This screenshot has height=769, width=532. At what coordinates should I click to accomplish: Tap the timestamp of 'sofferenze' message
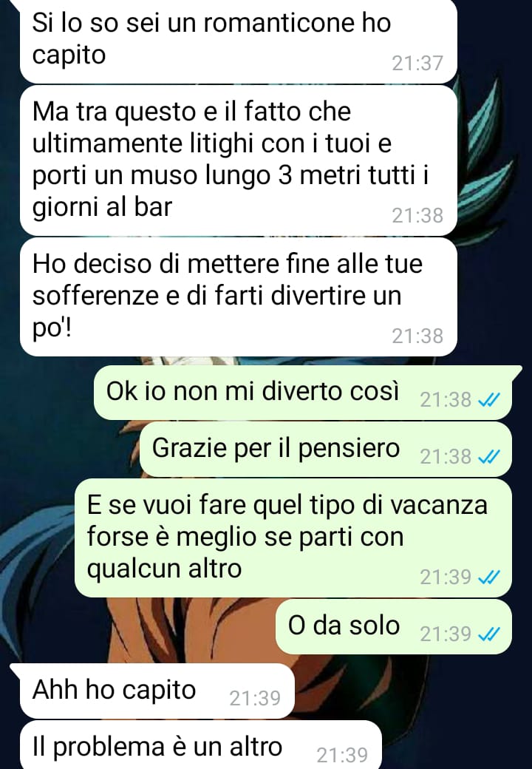pos(417,336)
